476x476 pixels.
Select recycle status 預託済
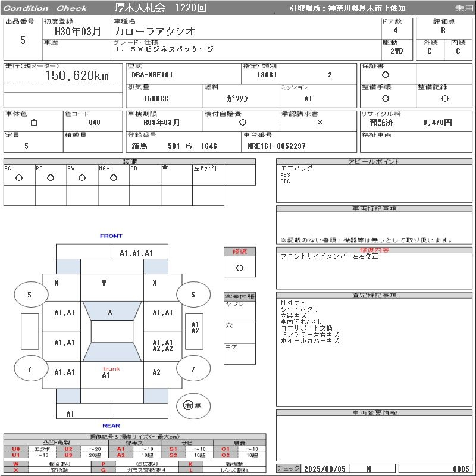(381, 123)
